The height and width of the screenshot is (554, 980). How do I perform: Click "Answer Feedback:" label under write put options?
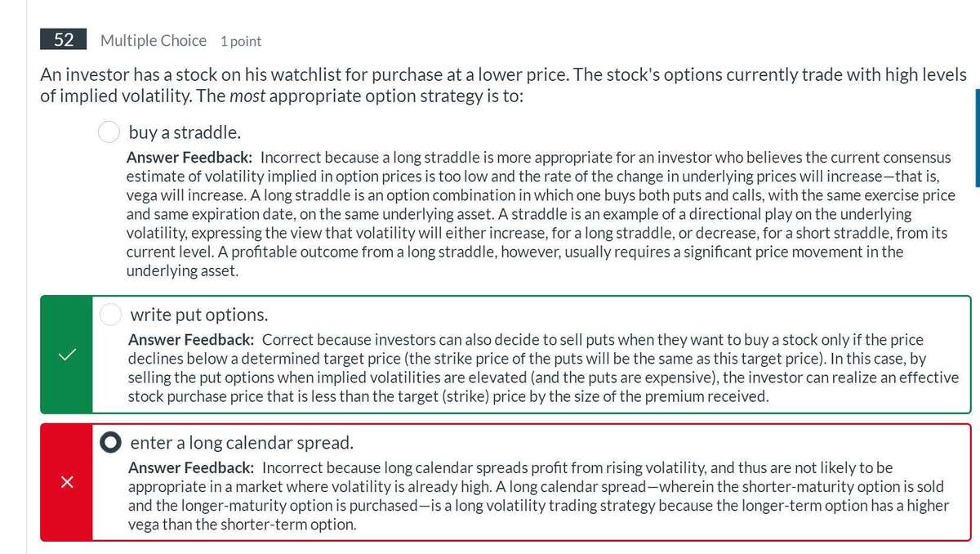[x=191, y=339]
